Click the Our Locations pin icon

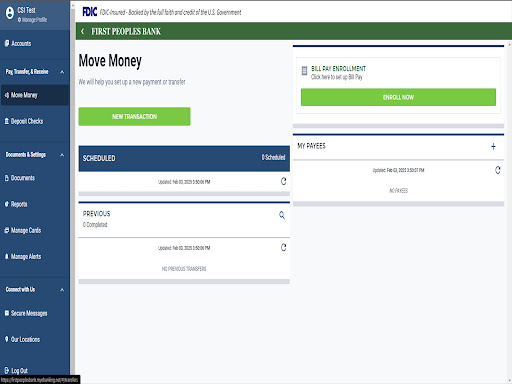[x=7, y=339]
